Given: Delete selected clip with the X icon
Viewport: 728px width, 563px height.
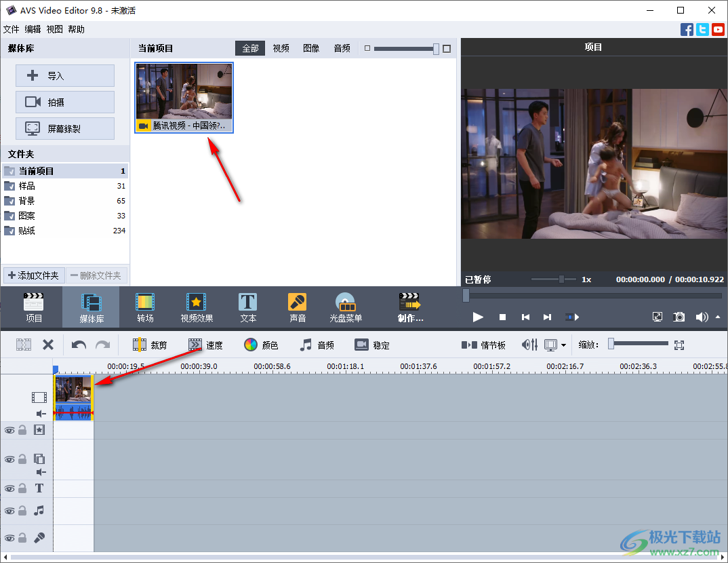Looking at the screenshot, I should click(x=48, y=345).
